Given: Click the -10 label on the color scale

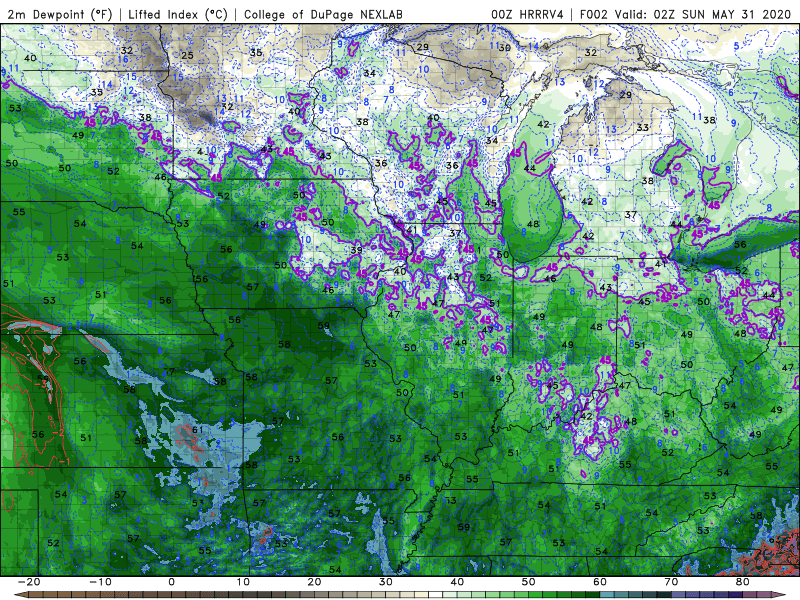Looking at the screenshot, I should (99, 582).
